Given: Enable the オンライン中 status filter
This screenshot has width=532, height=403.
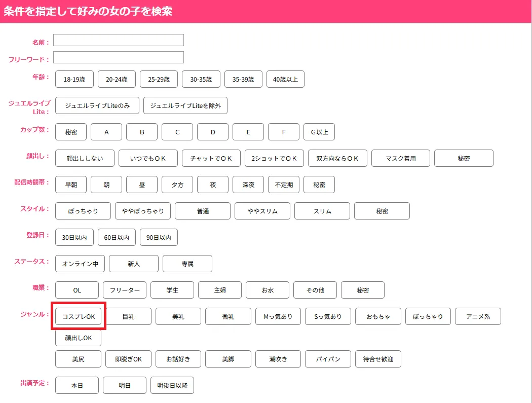Looking at the screenshot, I should (x=80, y=264).
